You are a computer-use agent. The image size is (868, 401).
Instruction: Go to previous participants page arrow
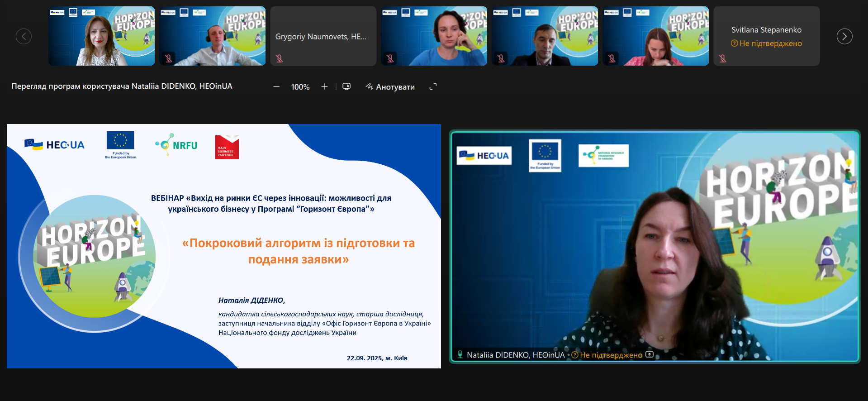24,36
